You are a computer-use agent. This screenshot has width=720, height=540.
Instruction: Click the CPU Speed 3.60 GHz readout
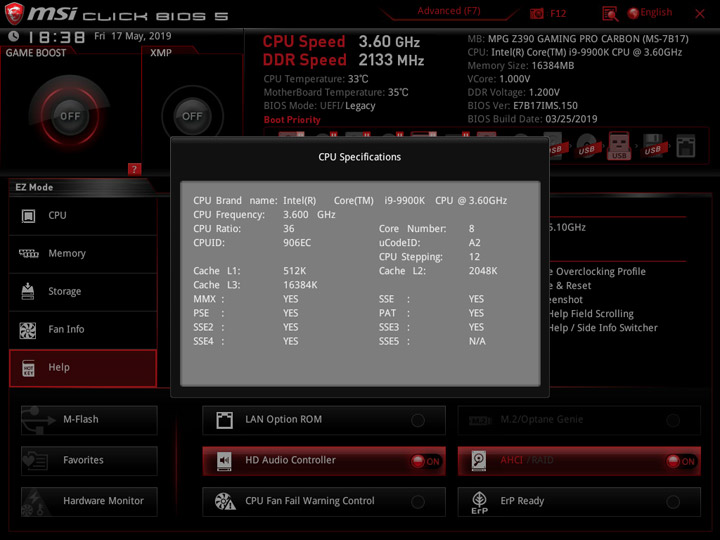[341, 41]
